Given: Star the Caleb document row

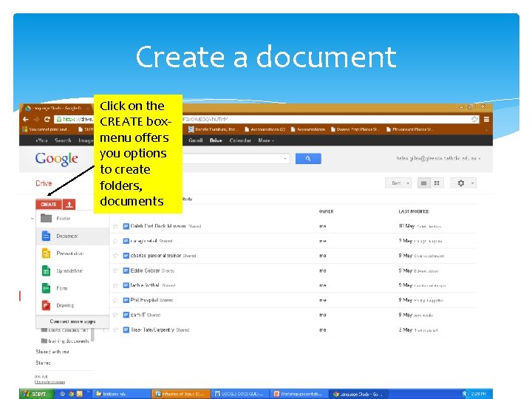Looking at the screenshot, I should coord(115,226).
